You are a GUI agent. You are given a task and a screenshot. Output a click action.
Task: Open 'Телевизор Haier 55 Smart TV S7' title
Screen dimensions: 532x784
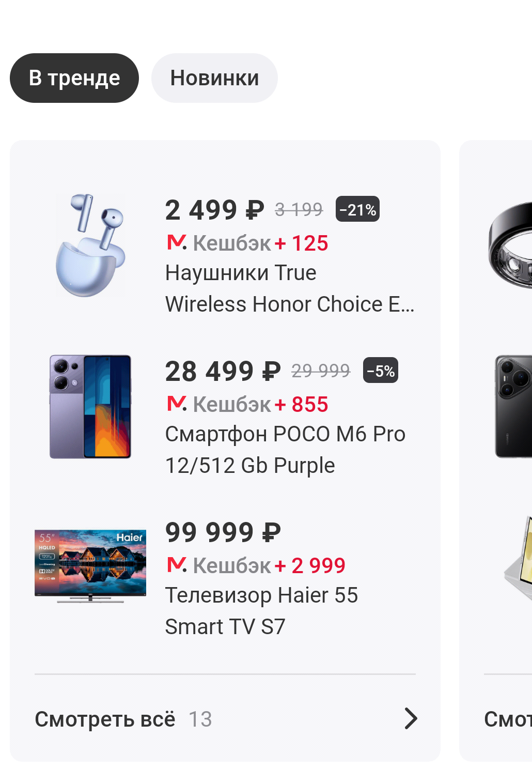click(x=261, y=611)
